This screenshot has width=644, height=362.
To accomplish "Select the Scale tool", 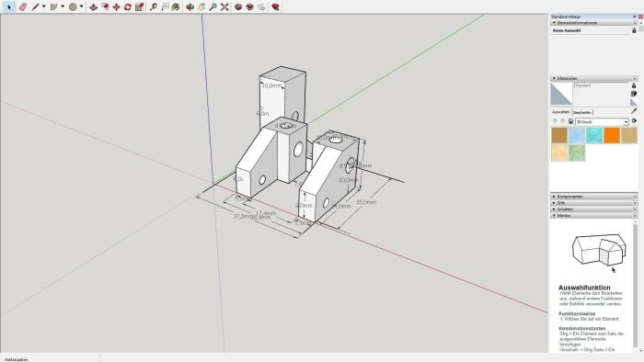I will (139, 7).
